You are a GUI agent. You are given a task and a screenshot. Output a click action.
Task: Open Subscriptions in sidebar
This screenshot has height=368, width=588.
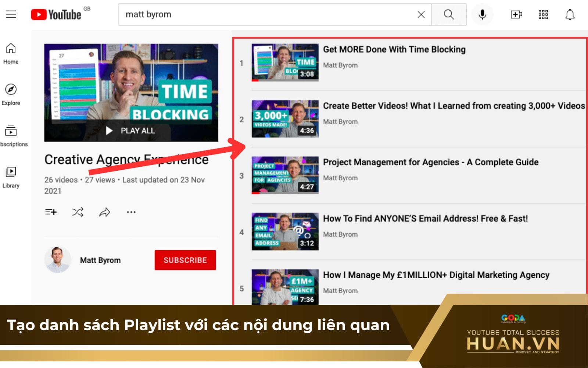12,136
